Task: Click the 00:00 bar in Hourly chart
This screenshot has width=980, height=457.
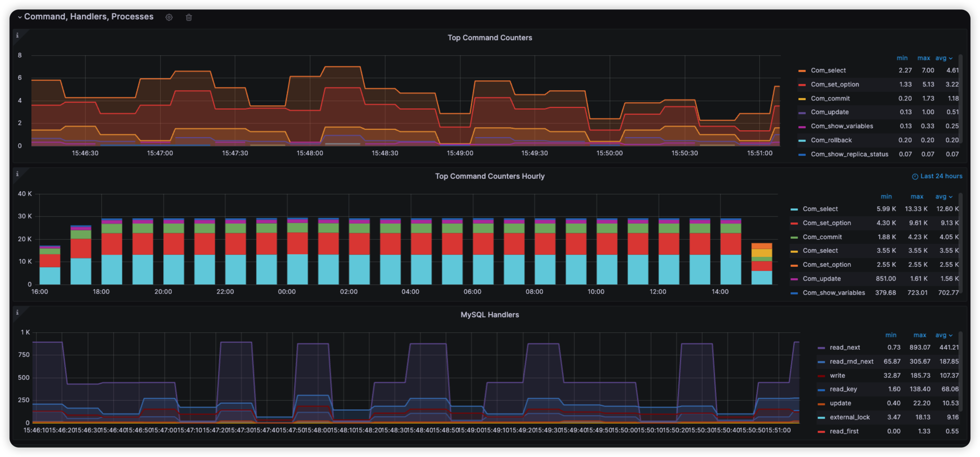Action: pyautogui.click(x=297, y=251)
